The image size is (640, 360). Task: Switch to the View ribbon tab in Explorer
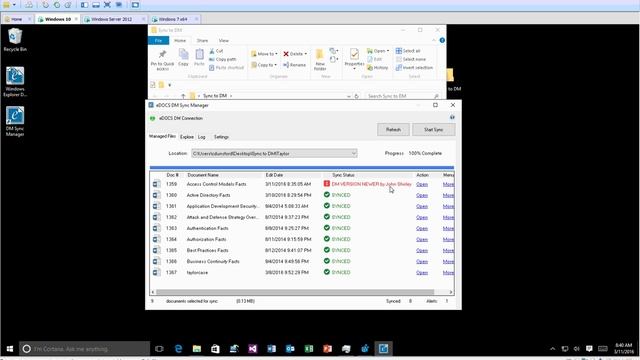tap(224, 41)
